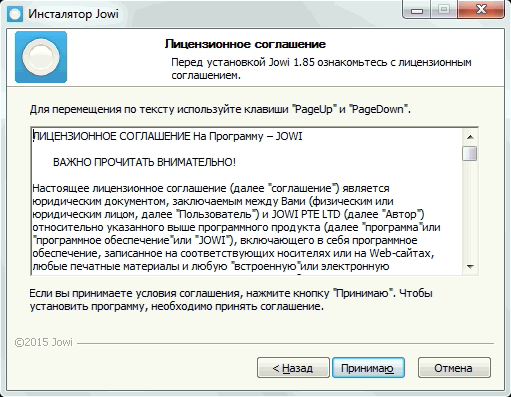
Task: Click the Jowi plate logo in header
Action: pyautogui.click(x=41, y=57)
